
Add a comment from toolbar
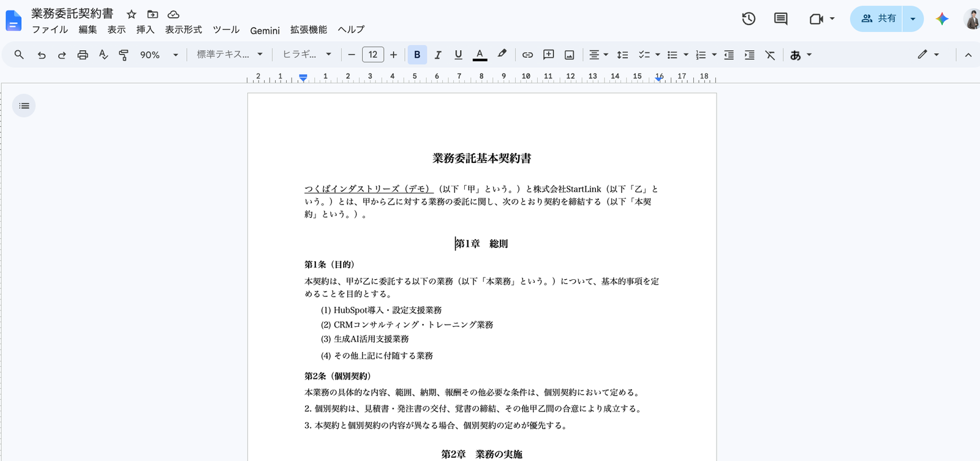coord(549,54)
